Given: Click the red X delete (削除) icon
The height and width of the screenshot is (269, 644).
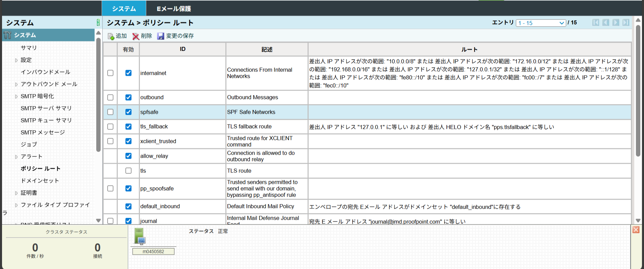Looking at the screenshot, I should click(x=136, y=36).
